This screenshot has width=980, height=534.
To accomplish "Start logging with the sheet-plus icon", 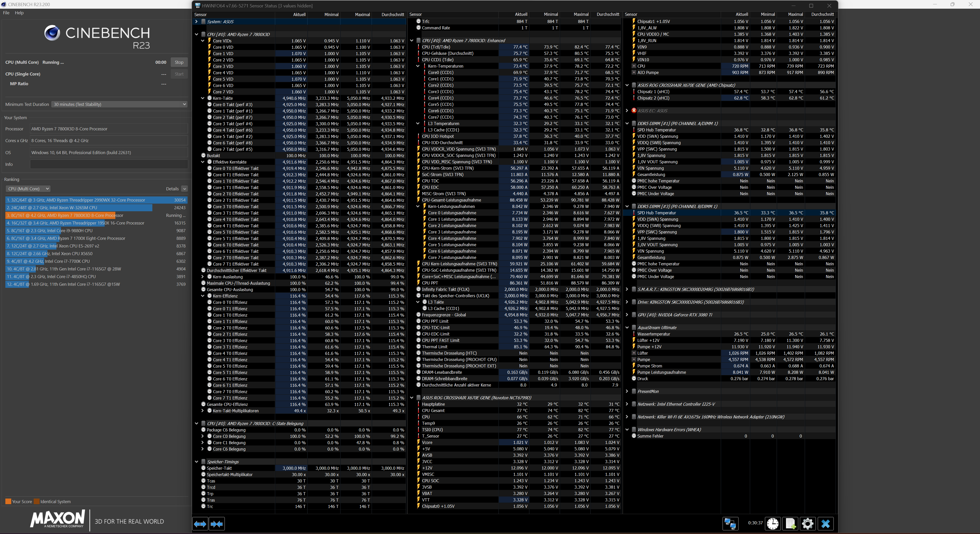I will click(790, 524).
